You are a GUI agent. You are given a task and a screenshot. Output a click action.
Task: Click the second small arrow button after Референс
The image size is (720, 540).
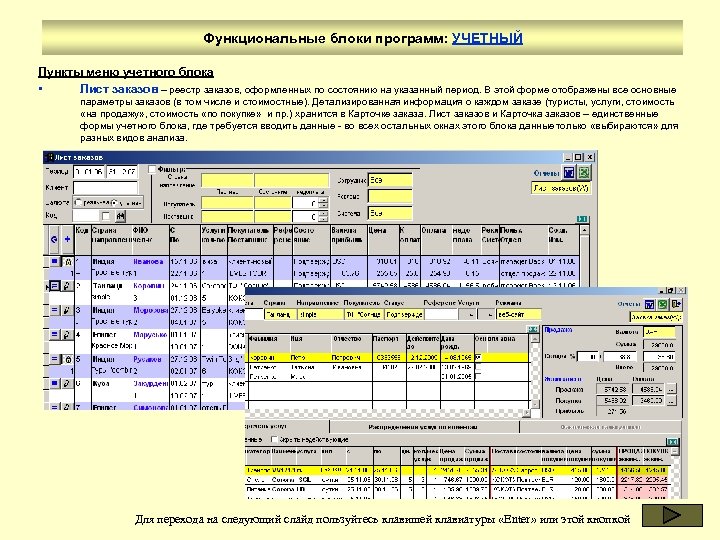(x=487, y=315)
